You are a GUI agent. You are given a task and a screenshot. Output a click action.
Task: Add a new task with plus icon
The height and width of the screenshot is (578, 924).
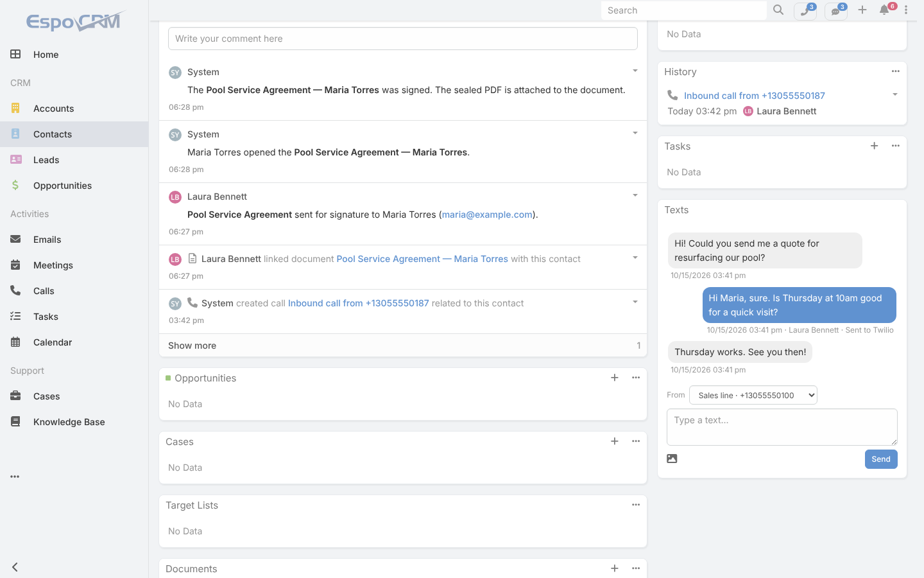coord(874,146)
